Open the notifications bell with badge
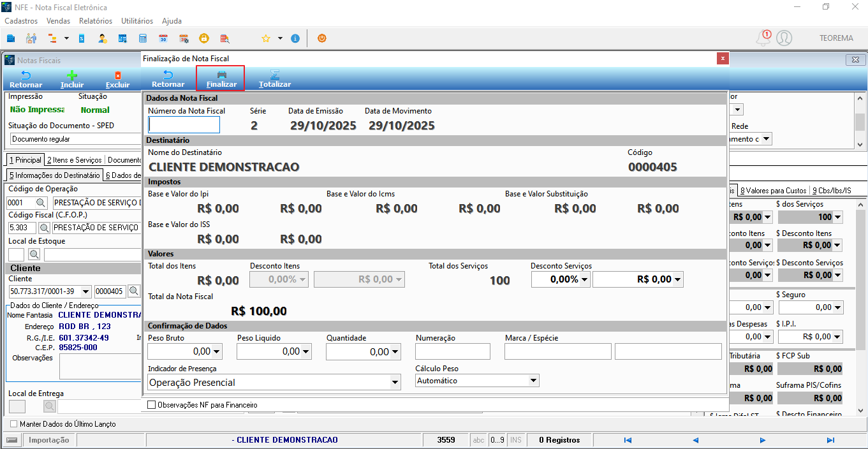 pos(763,38)
